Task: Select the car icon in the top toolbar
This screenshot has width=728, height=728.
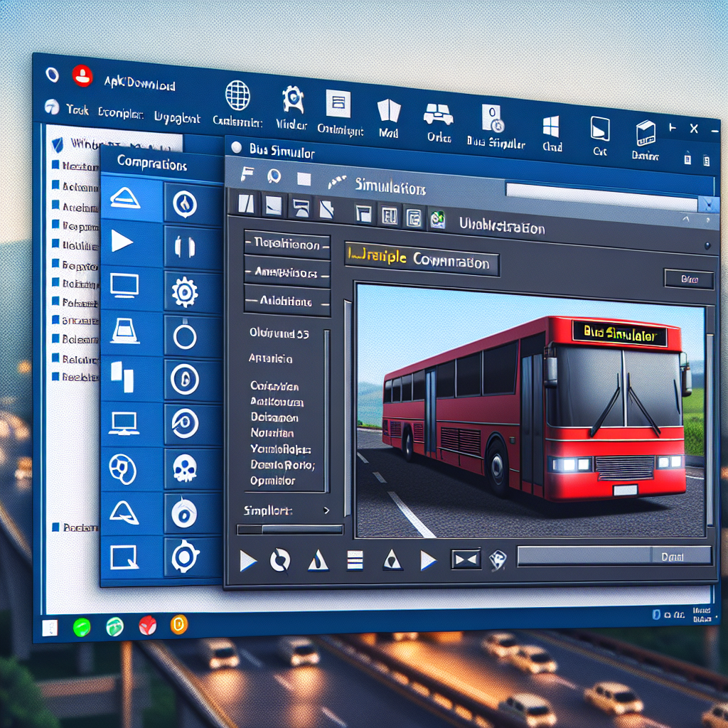Action: tap(438, 114)
